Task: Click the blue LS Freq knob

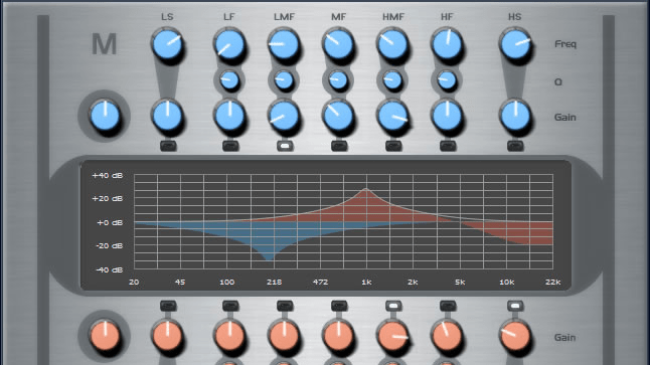Action: click(x=167, y=44)
